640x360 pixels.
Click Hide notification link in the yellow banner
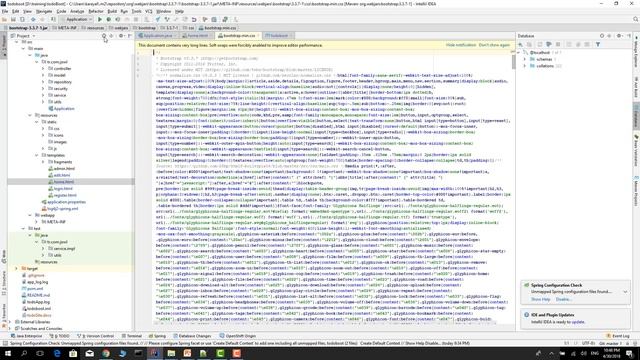[460, 45]
